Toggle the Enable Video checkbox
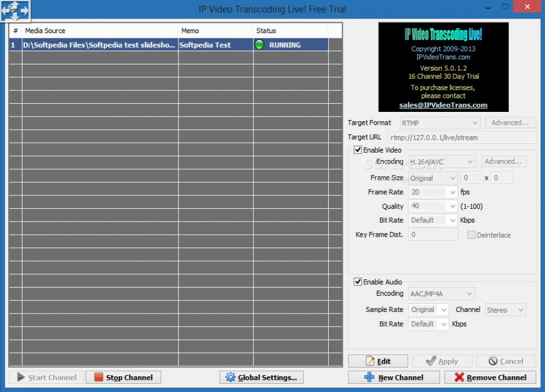The height and width of the screenshot is (392, 545). tap(358, 150)
